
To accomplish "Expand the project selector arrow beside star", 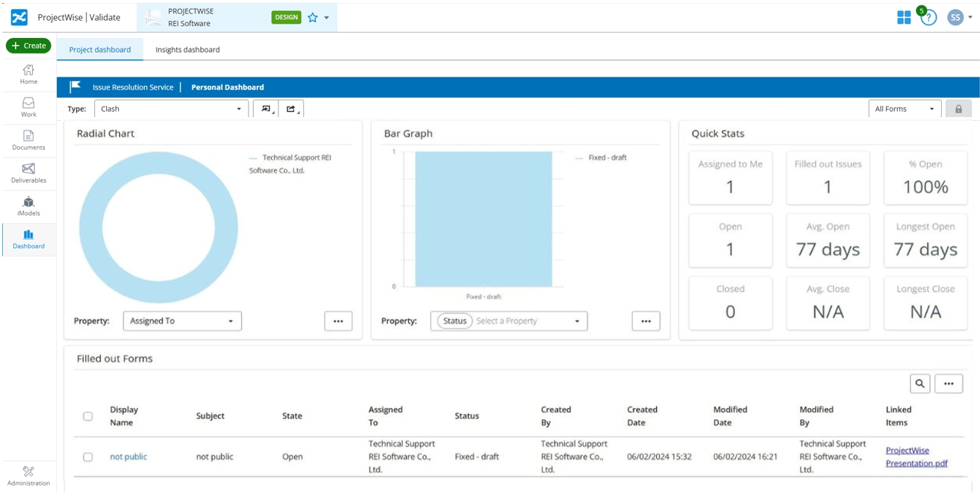I will coord(327,17).
